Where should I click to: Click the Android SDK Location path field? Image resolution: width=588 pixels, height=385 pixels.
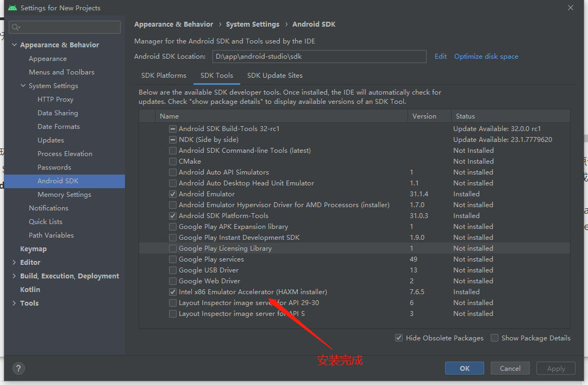(x=319, y=57)
